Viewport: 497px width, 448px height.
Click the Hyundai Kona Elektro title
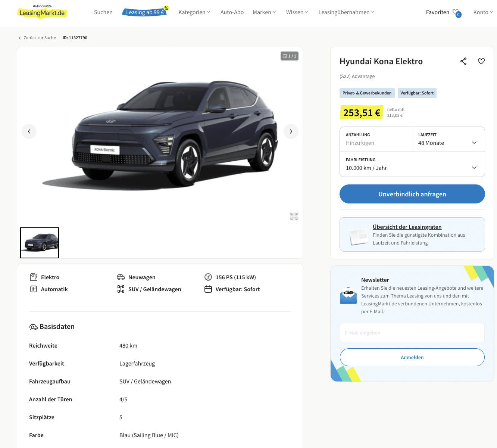(381, 61)
